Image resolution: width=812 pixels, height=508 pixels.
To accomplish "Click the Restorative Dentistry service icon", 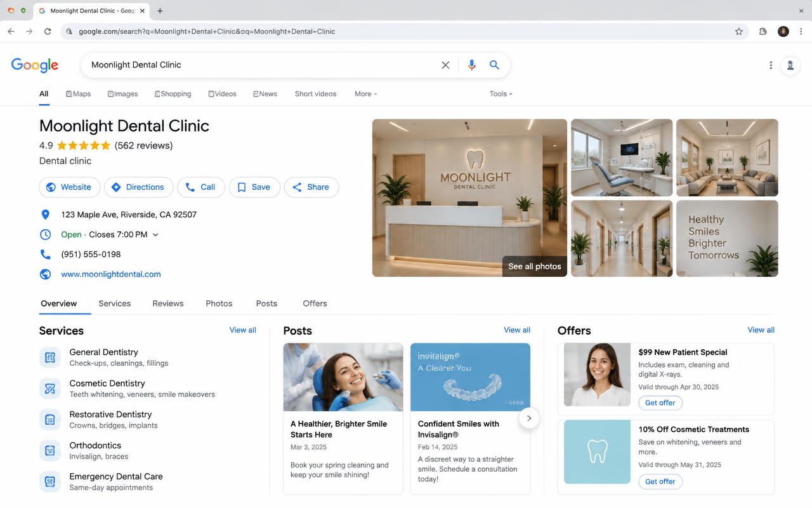I will tap(49, 420).
